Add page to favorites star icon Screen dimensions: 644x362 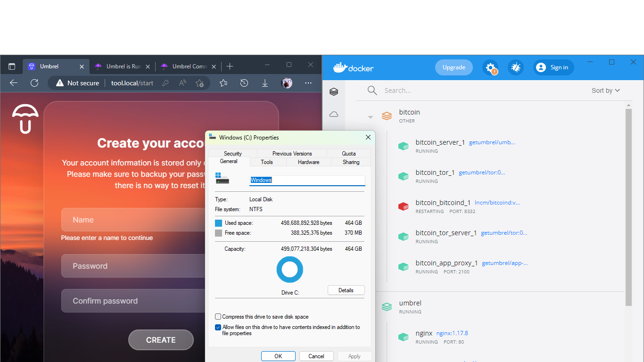pos(200,83)
